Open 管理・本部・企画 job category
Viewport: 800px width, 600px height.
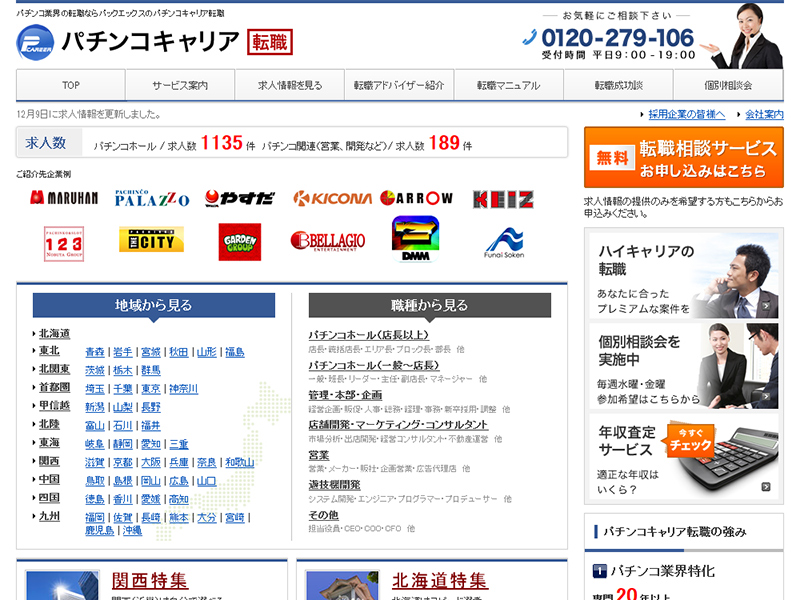(x=345, y=395)
